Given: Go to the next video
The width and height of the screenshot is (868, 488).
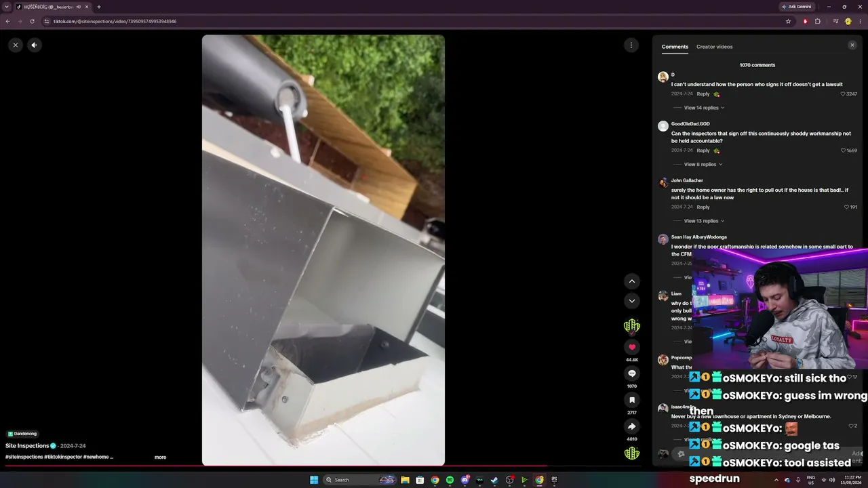Looking at the screenshot, I should point(632,301).
